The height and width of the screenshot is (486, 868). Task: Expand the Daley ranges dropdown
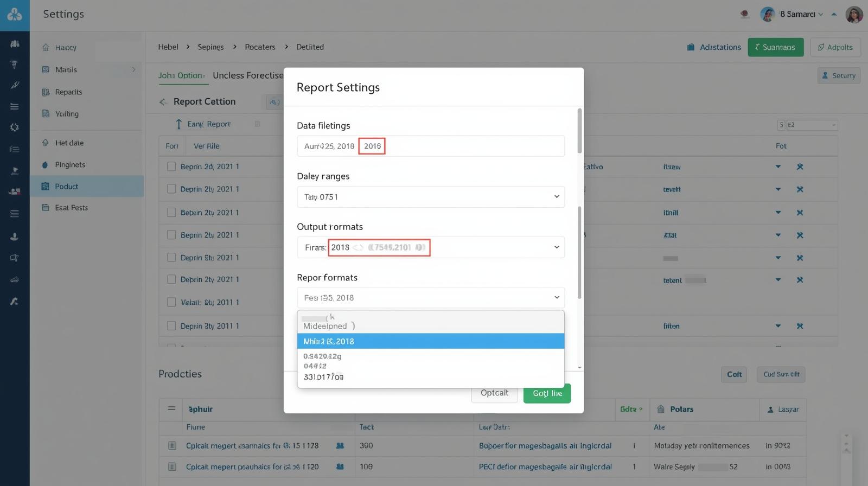pos(430,197)
